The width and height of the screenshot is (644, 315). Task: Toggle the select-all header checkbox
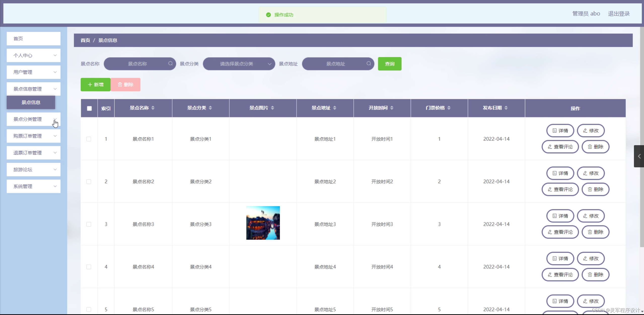tap(89, 108)
